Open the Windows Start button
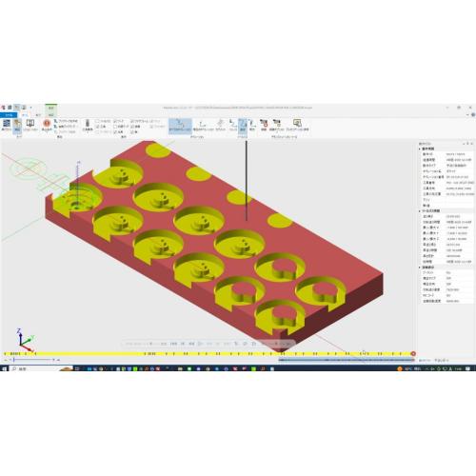Image resolution: width=476 pixels, height=476 pixels. point(5,368)
